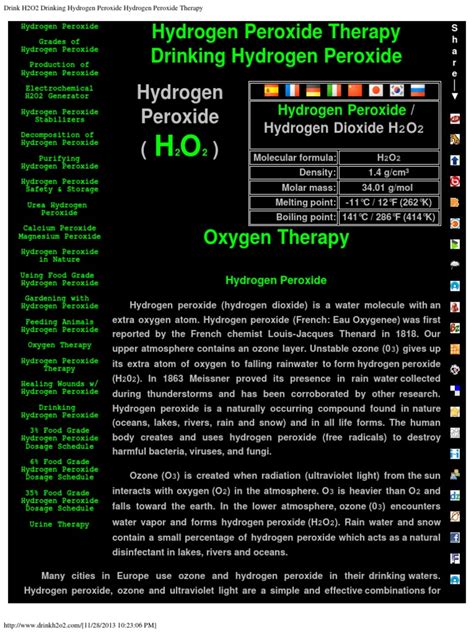Visit Purifying Hydrogen Peroxide page
The width and height of the screenshot is (474, 632).
60,162
